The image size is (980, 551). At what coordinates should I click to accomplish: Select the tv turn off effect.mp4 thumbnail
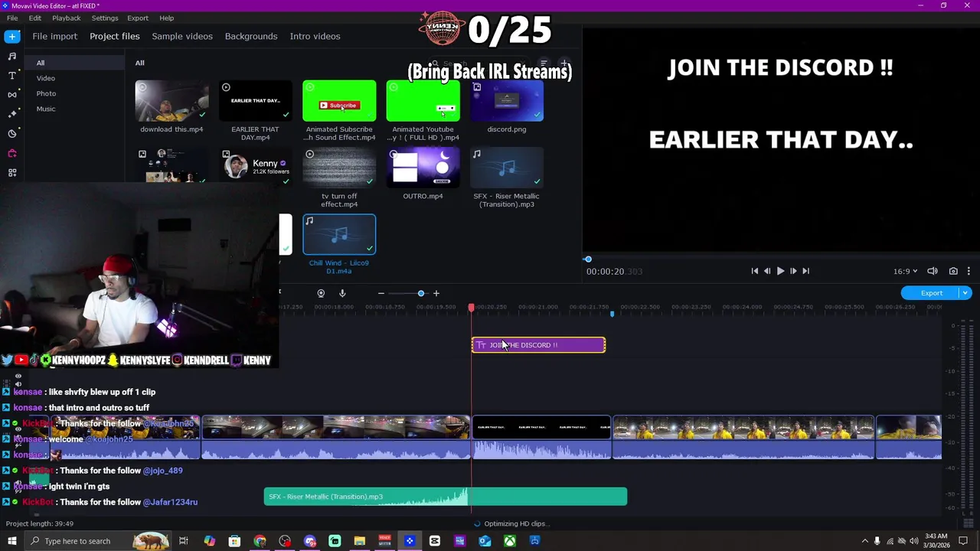coord(339,168)
